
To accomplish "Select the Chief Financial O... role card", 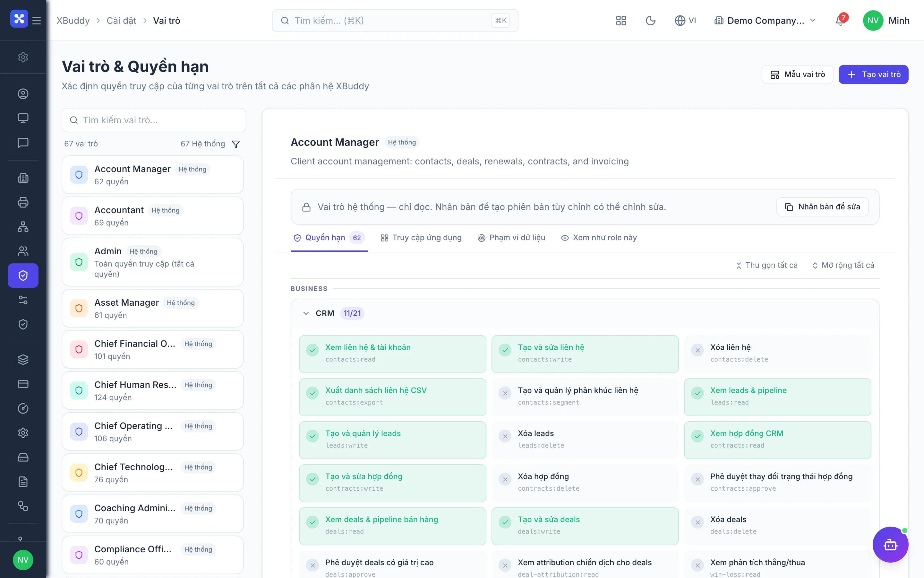I will [153, 349].
